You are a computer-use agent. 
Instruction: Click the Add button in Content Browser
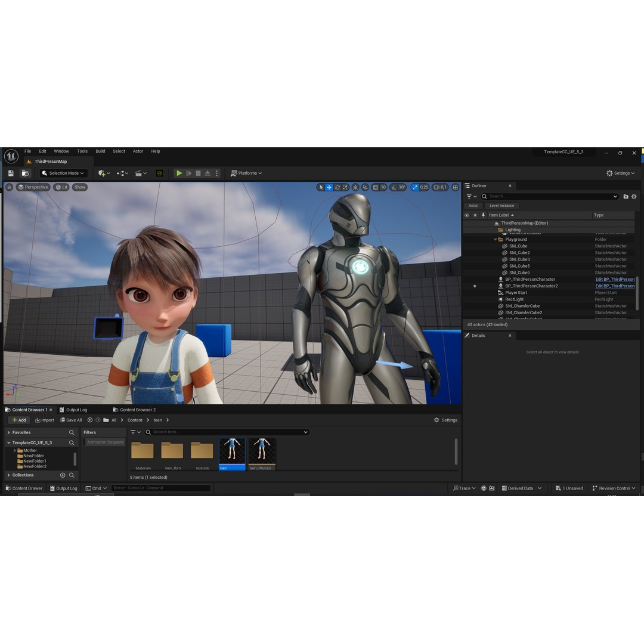coord(19,420)
